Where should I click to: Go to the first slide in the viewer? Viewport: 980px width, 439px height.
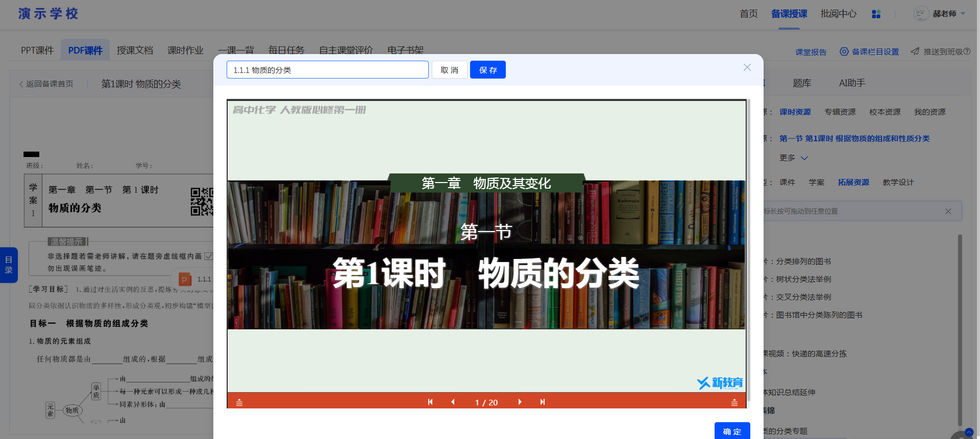pyautogui.click(x=430, y=402)
